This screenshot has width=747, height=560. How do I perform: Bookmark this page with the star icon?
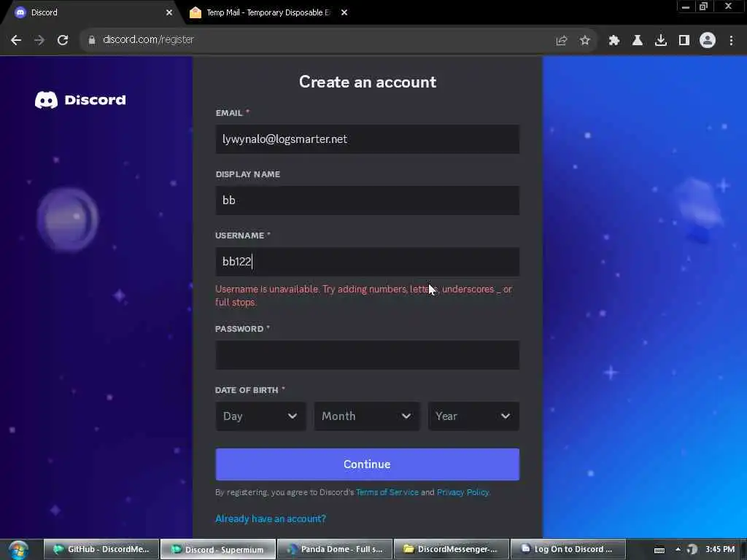585,41
